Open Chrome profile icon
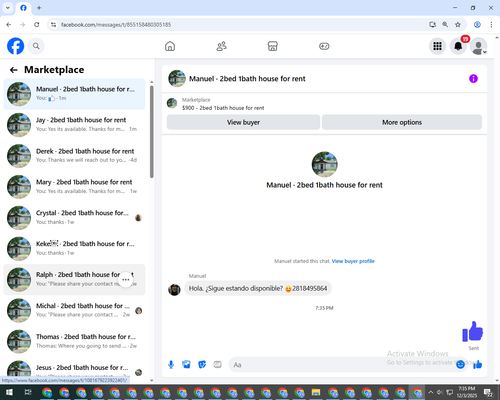Viewport: 500px width, 400px height. pos(477,24)
